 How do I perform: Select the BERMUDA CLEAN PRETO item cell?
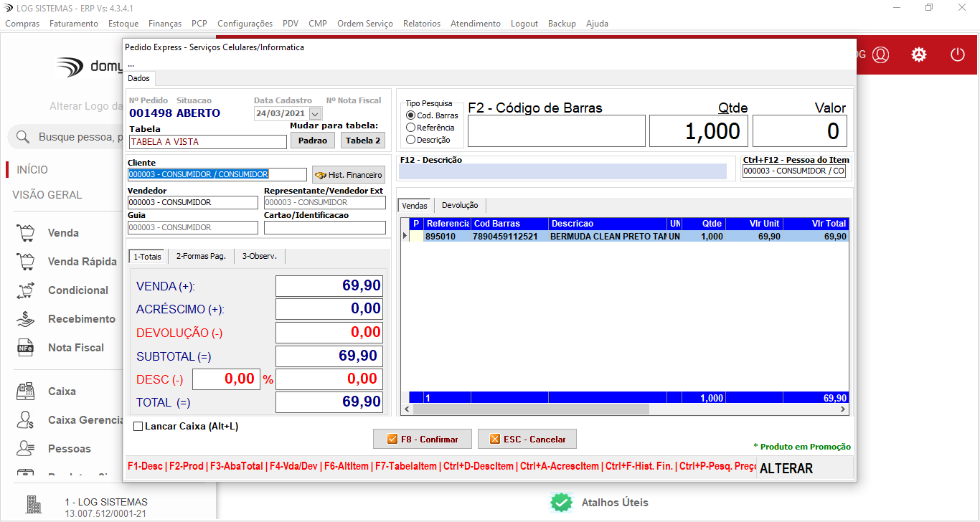click(x=608, y=236)
